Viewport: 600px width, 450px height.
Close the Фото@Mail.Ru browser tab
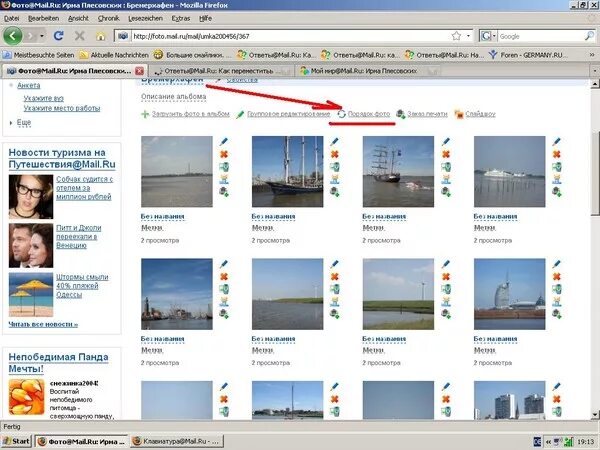coord(139,71)
